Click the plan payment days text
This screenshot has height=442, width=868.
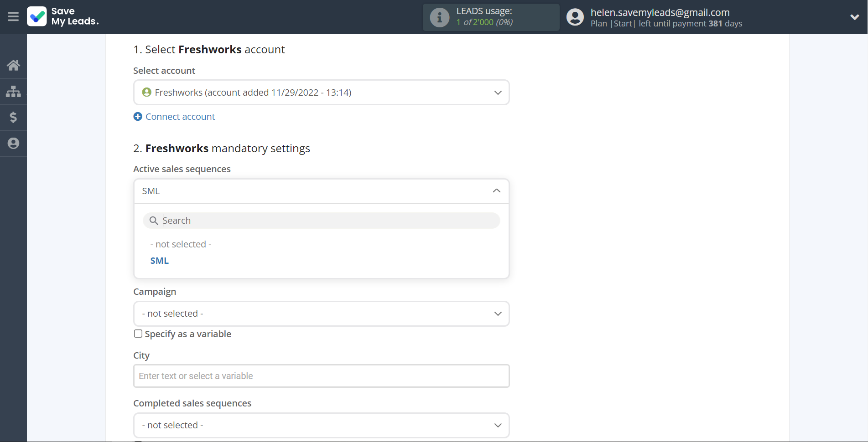(x=666, y=23)
